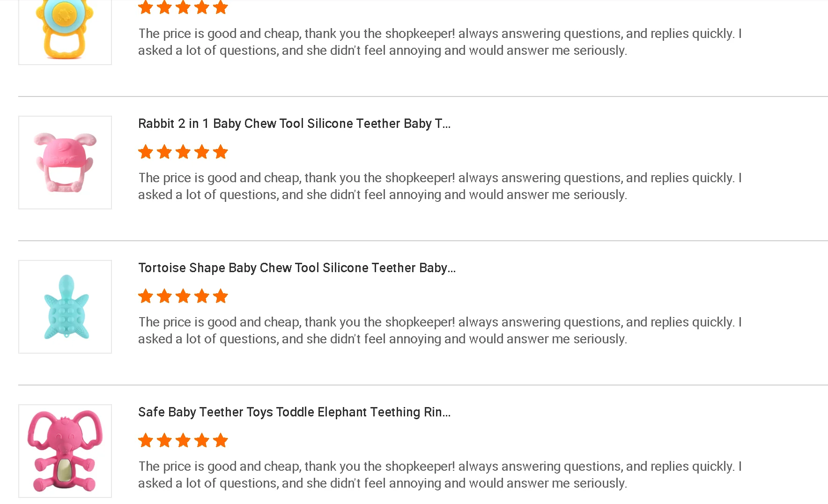Click the teal tortoise teether product image
This screenshot has height=504, width=828.
pos(65,307)
